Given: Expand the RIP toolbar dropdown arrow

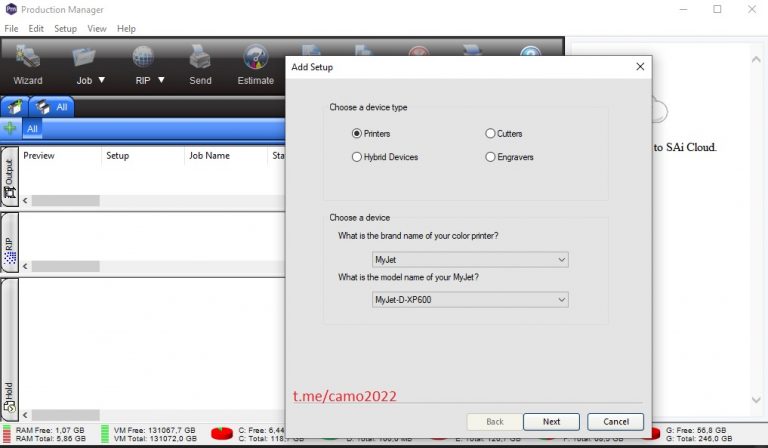Looking at the screenshot, I should [x=161, y=80].
